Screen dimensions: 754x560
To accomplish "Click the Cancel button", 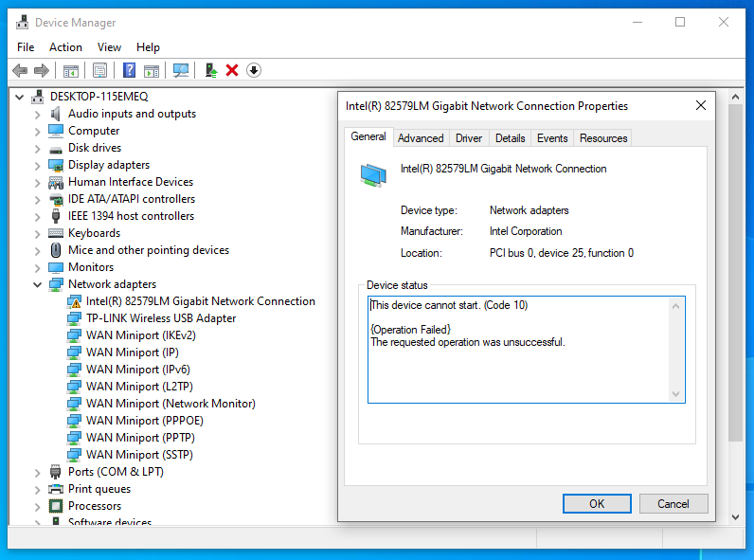I will 673,503.
